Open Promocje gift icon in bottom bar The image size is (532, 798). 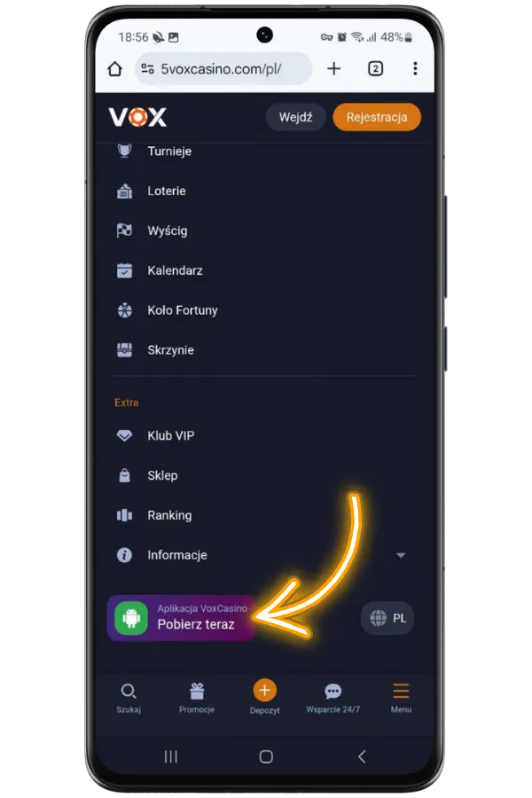coord(197,691)
